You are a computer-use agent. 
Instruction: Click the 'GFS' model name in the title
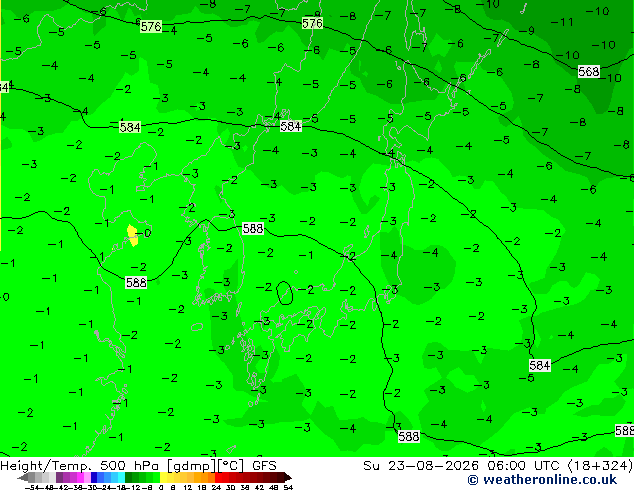[264, 466]
